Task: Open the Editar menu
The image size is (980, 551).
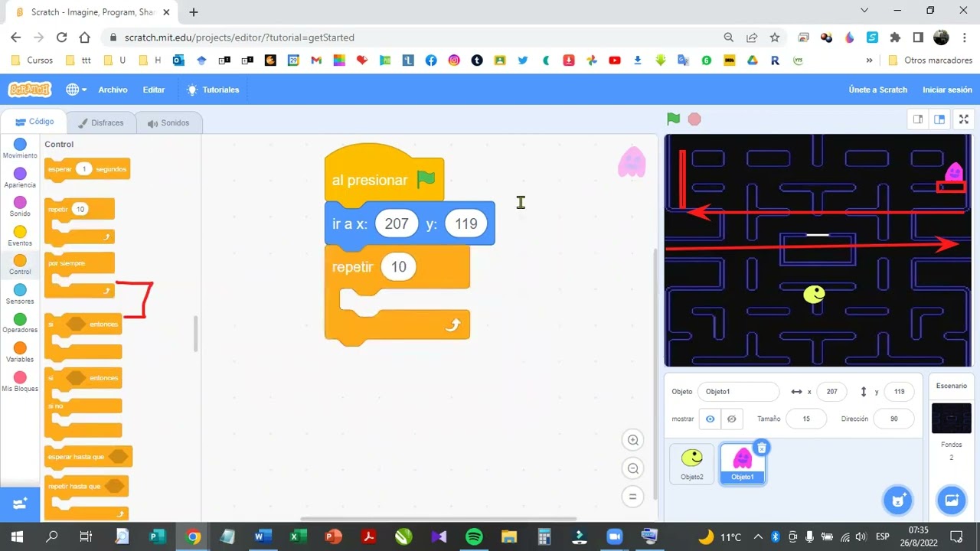Action: pos(154,90)
